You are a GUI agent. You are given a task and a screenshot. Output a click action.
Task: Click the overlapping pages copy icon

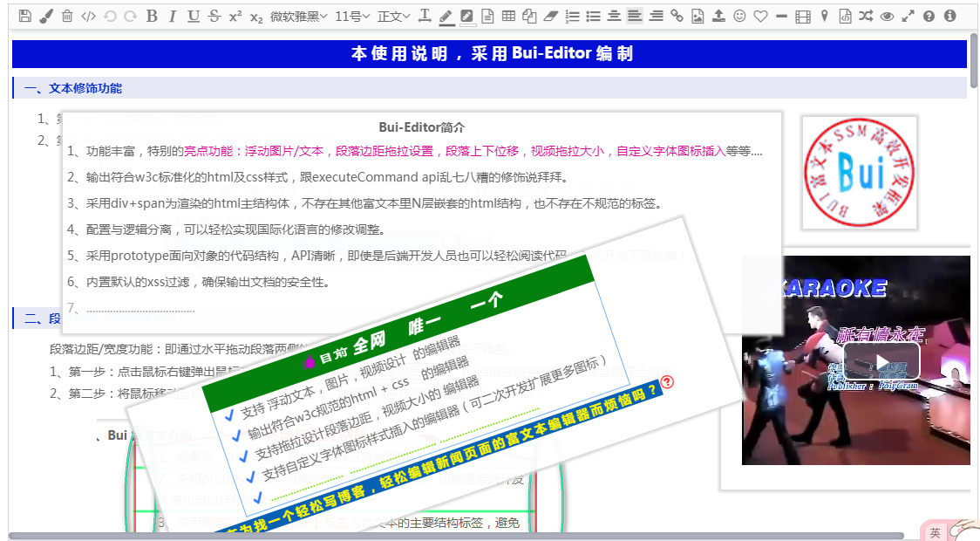[x=529, y=17]
